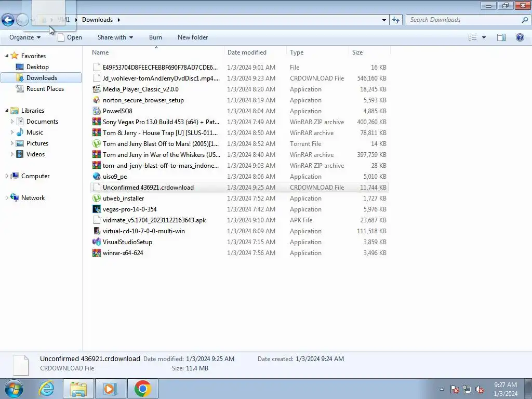Click the Burn button
This screenshot has width=532, height=399.
155,37
